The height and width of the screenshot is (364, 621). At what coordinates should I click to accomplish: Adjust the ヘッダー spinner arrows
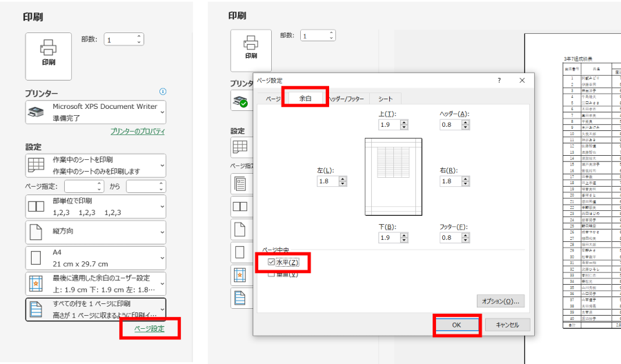point(466,125)
